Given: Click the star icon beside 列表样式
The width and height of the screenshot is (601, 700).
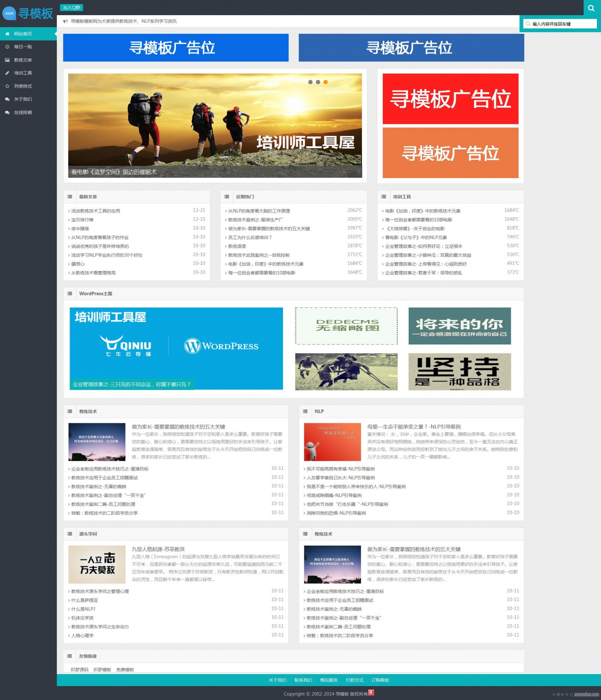Looking at the screenshot, I should click(x=7, y=86).
